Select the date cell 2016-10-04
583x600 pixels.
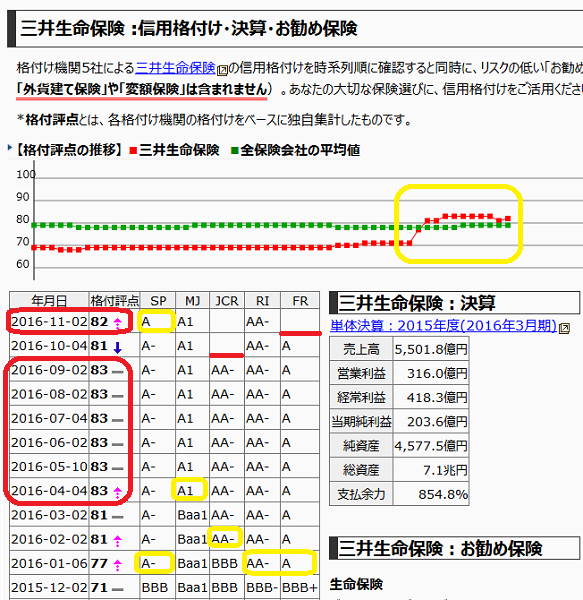coord(49,346)
